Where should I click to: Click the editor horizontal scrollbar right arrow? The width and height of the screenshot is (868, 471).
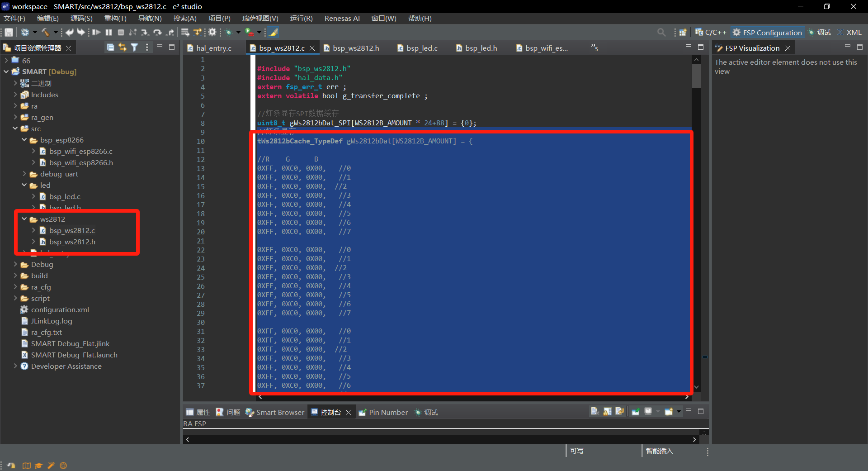point(687,397)
